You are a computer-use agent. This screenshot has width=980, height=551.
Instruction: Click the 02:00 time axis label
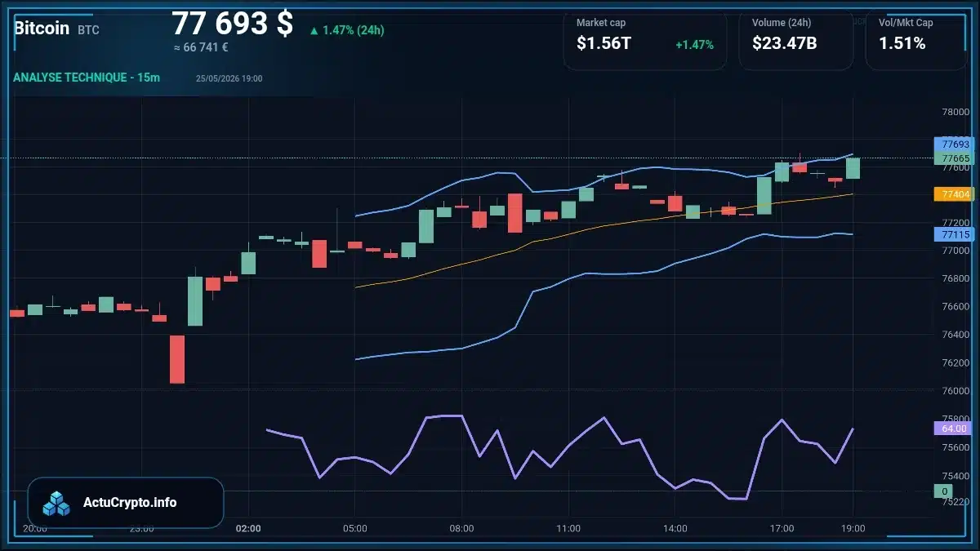[x=248, y=528]
